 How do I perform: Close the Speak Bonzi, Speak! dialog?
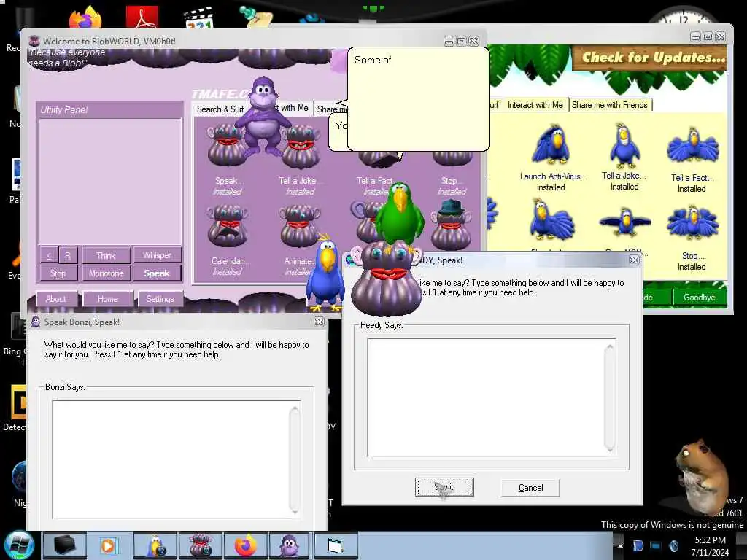coord(320,322)
